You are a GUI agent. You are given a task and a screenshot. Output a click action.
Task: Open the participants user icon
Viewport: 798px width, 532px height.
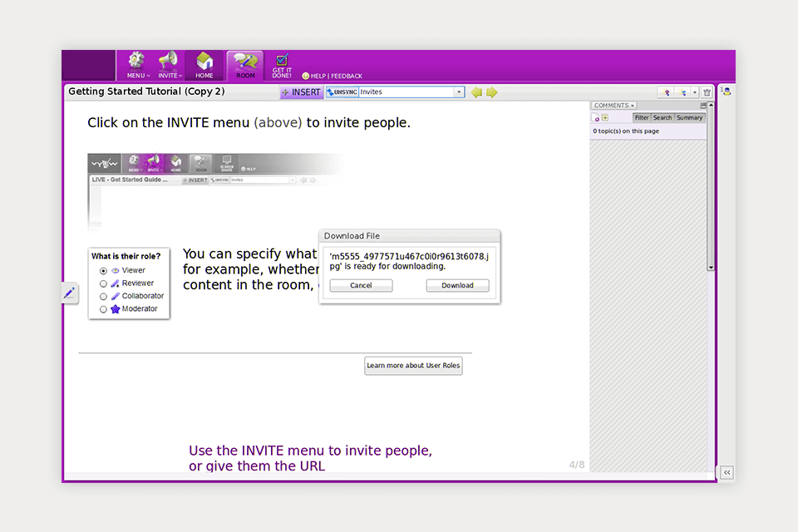tap(727, 91)
